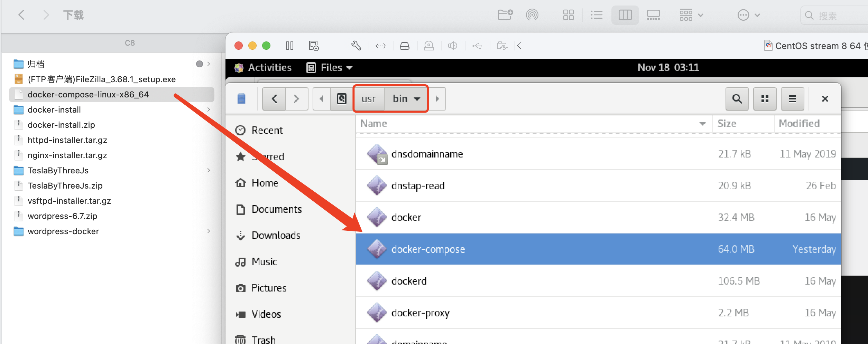Expand the docker-install folder in Finder
The width and height of the screenshot is (868, 344).
click(x=209, y=109)
